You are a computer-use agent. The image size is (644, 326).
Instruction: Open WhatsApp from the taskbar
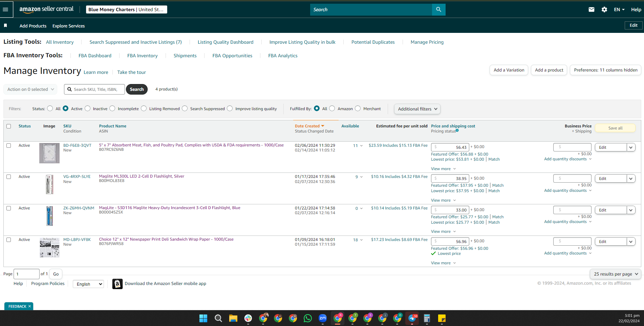(308, 318)
